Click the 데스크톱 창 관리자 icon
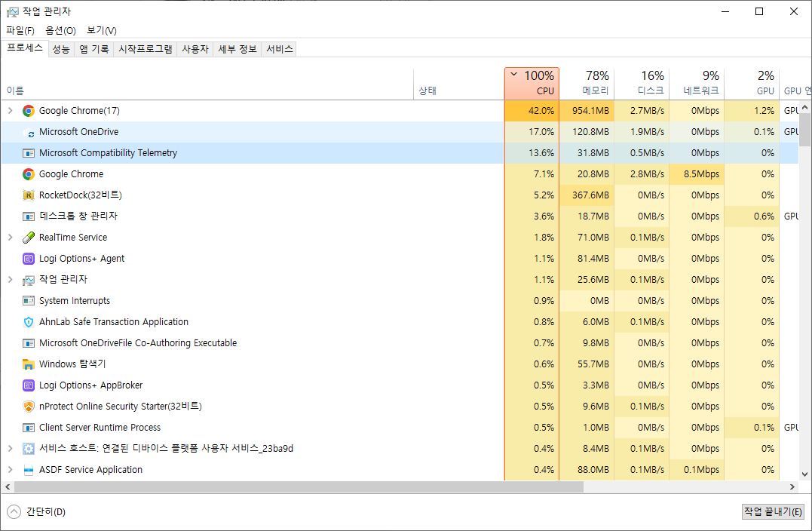Image resolution: width=812 pixels, height=531 pixels. (29, 216)
